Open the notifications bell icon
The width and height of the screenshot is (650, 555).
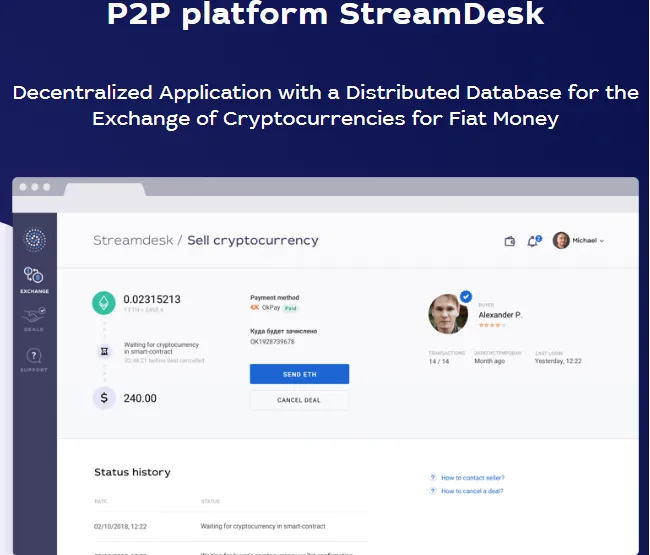click(533, 241)
